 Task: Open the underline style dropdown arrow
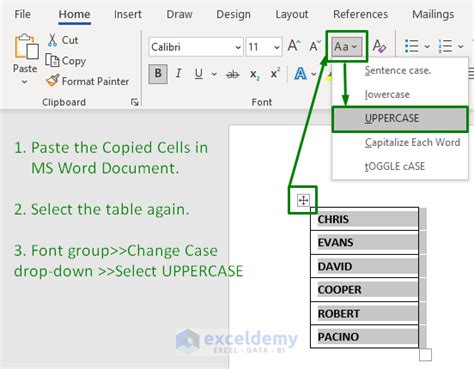click(214, 74)
